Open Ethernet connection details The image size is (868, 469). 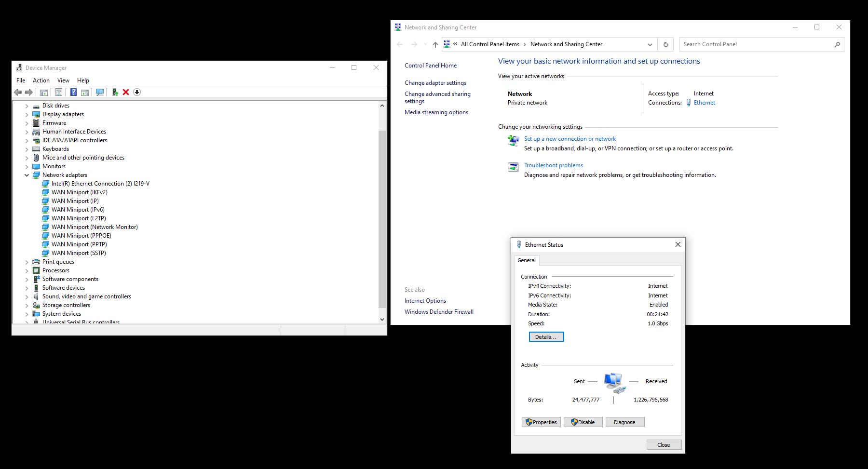coord(546,336)
